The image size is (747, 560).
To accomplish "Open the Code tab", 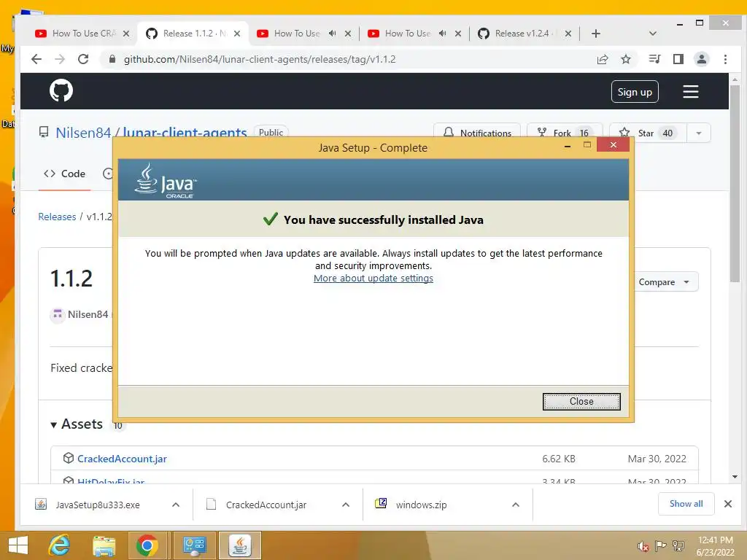I will pos(64,174).
